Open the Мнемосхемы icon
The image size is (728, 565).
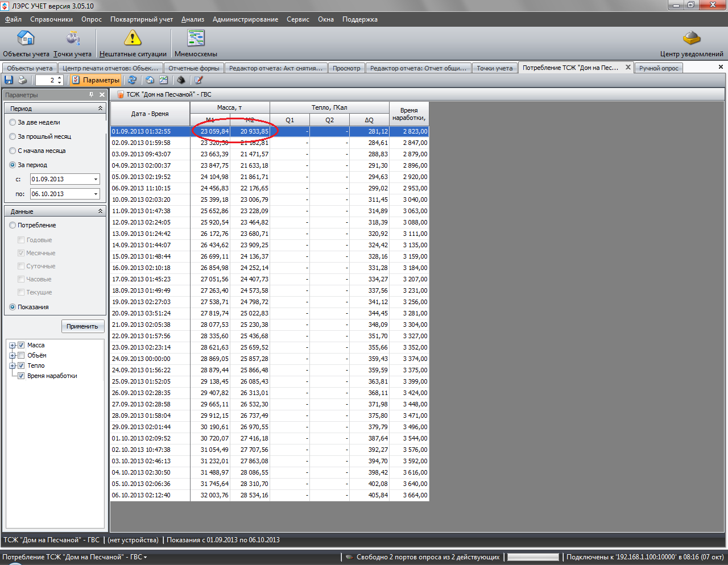click(196, 38)
